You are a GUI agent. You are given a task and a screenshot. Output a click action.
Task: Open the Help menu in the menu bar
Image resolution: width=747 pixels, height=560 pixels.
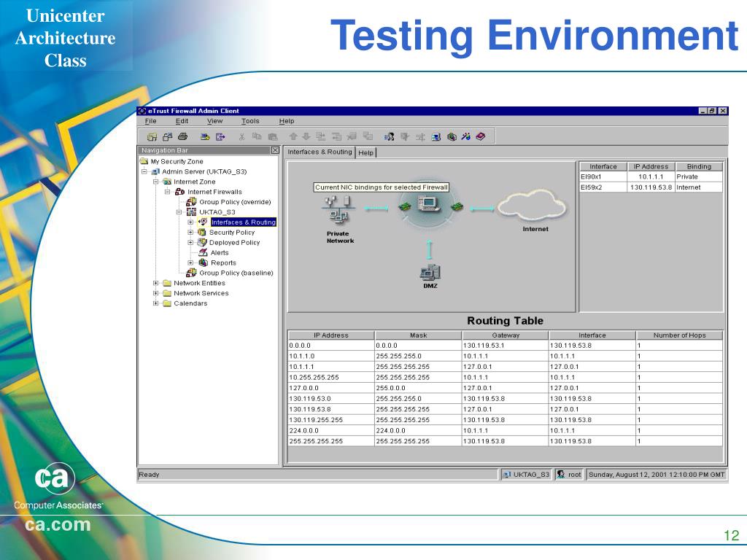287,121
